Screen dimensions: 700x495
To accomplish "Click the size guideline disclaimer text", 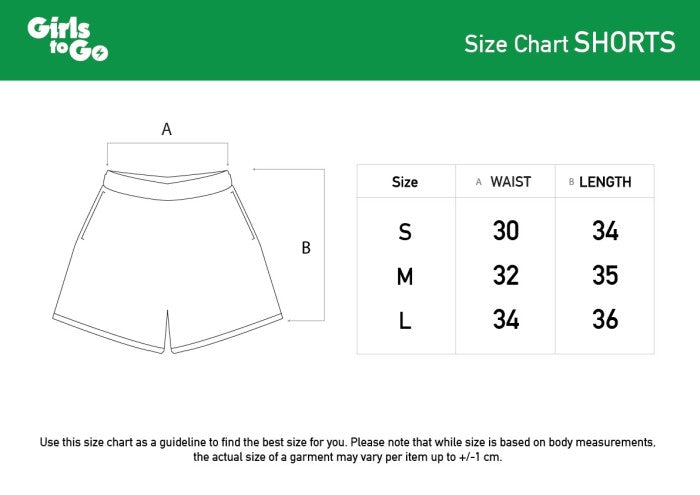I will tap(348, 449).
